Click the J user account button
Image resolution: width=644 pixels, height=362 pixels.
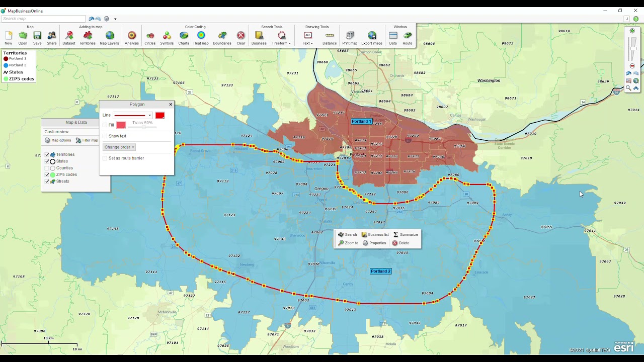tap(626, 19)
